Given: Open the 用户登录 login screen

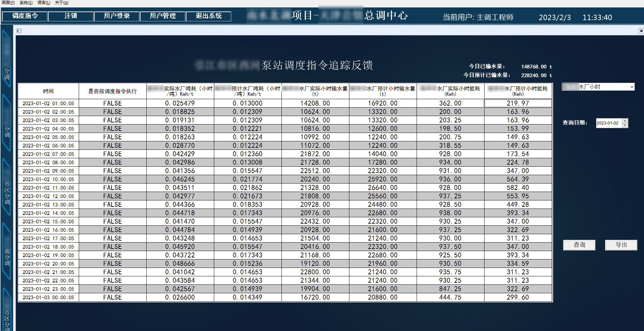Looking at the screenshot, I should [117, 16].
